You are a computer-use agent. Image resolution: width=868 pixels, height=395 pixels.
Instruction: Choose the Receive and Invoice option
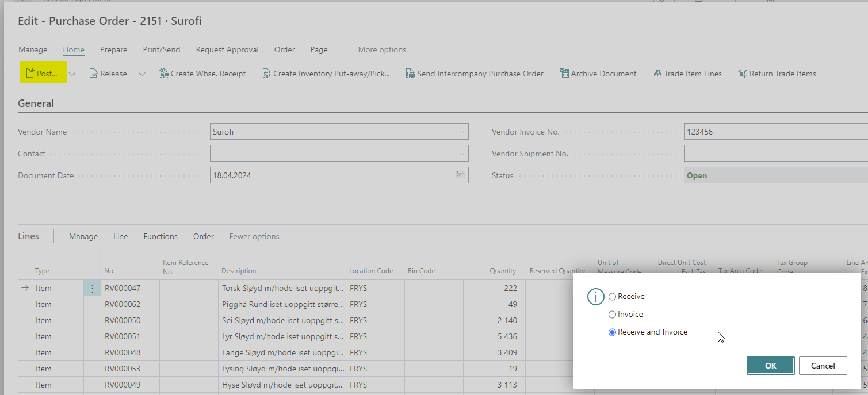[x=612, y=332]
